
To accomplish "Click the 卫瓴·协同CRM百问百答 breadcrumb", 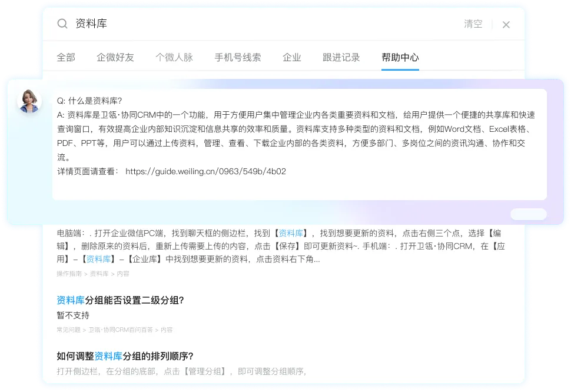I will tap(120, 330).
